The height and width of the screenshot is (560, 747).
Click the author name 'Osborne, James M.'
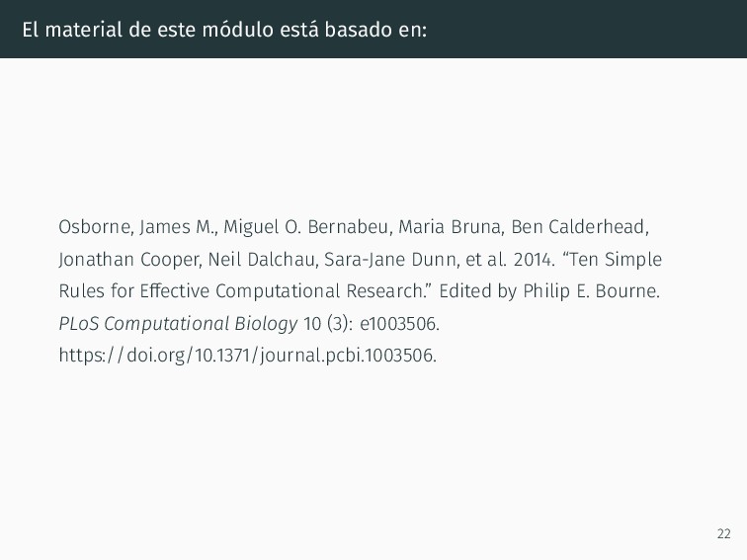[136, 227]
